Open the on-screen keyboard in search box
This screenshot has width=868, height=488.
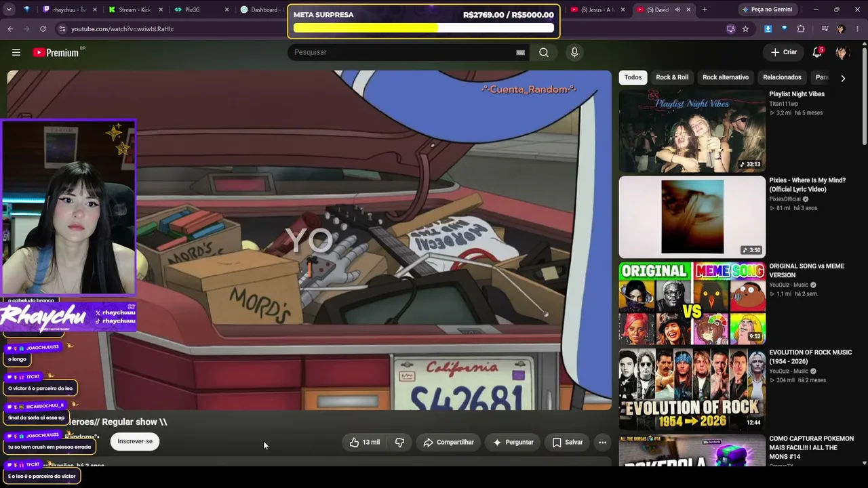520,52
